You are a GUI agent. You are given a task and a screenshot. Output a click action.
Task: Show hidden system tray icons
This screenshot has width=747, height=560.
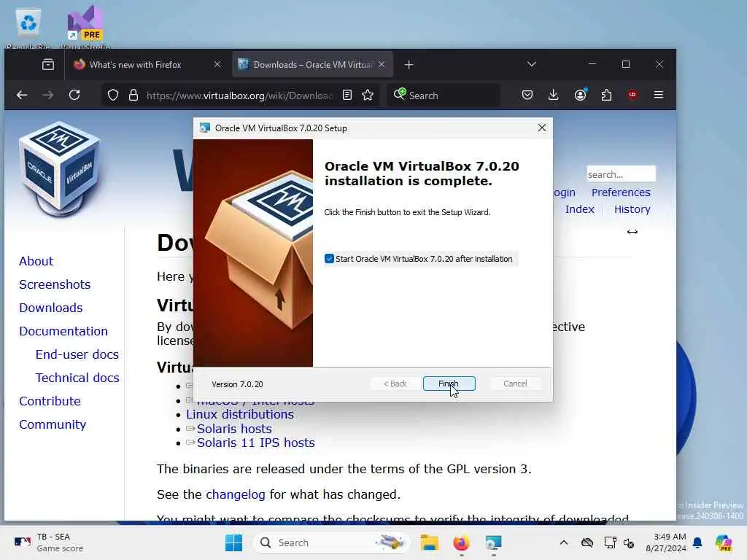[x=564, y=542]
